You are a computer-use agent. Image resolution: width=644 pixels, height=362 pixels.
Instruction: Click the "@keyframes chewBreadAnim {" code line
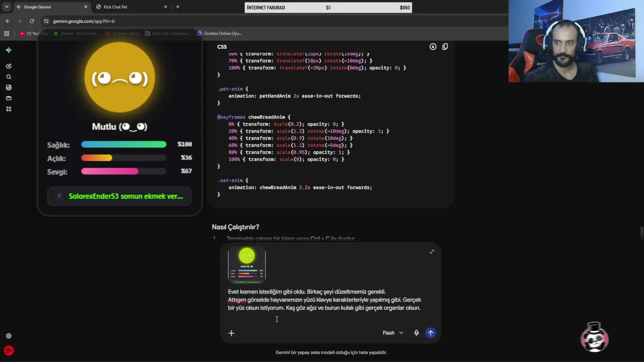pyautogui.click(x=254, y=117)
